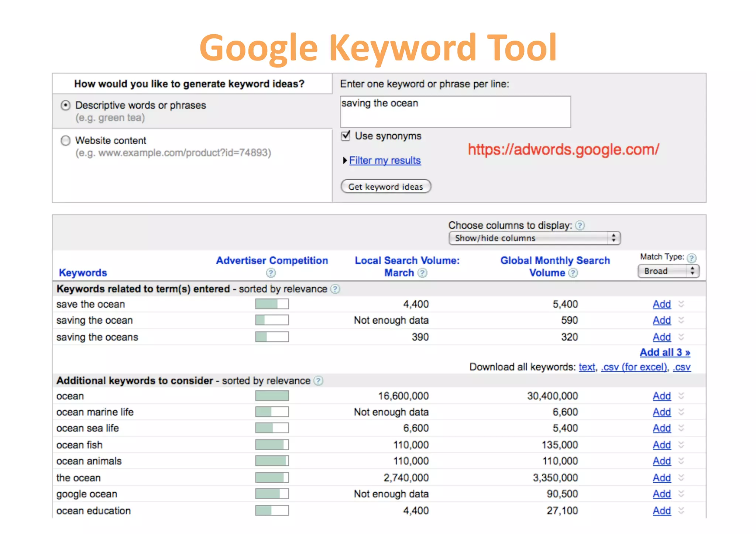The width and height of the screenshot is (756, 534).
Task: Click the adwords.google.com URL text
Action: click(564, 149)
